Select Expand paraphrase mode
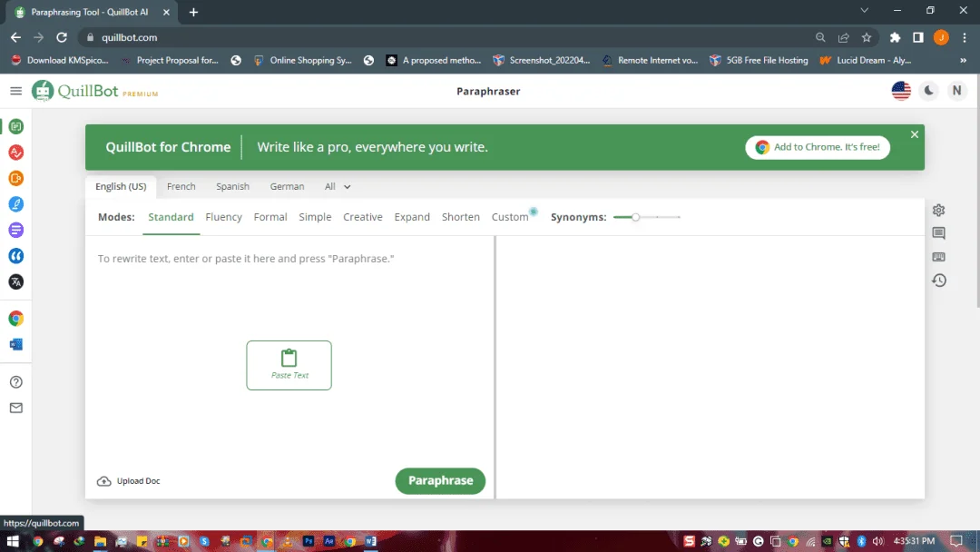Screen dimensions: 980x552 (412, 217)
